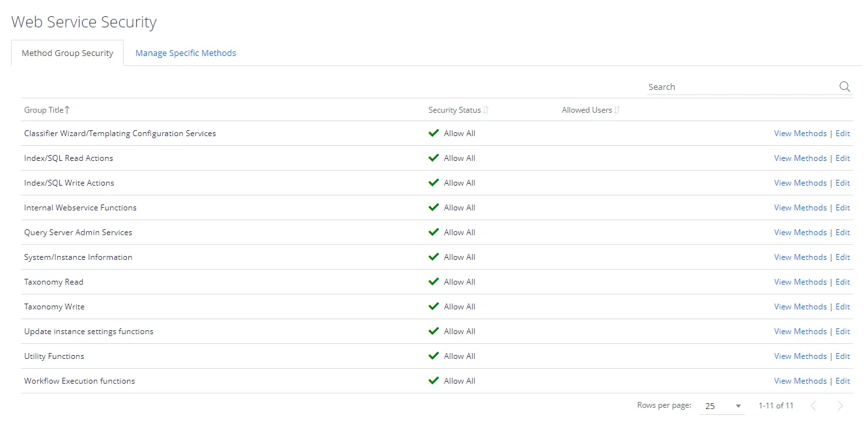Click green checkmark for Index/SQL Read Actions
The image size is (868, 426).
(x=434, y=158)
